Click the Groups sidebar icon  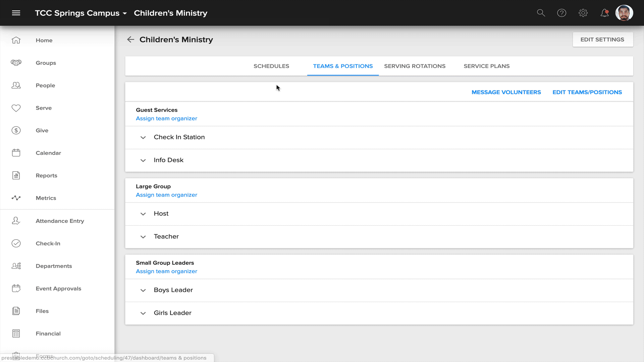click(16, 63)
